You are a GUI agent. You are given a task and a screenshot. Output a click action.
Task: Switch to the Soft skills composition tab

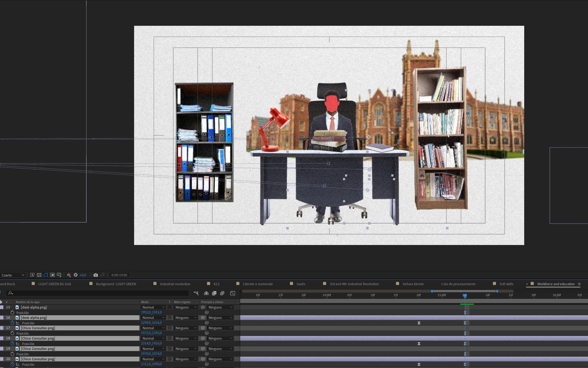pyautogui.click(x=506, y=284)
